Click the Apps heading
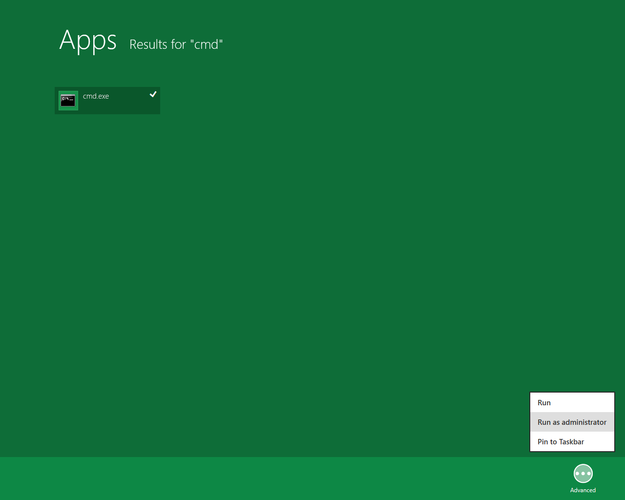 [88, 41]
